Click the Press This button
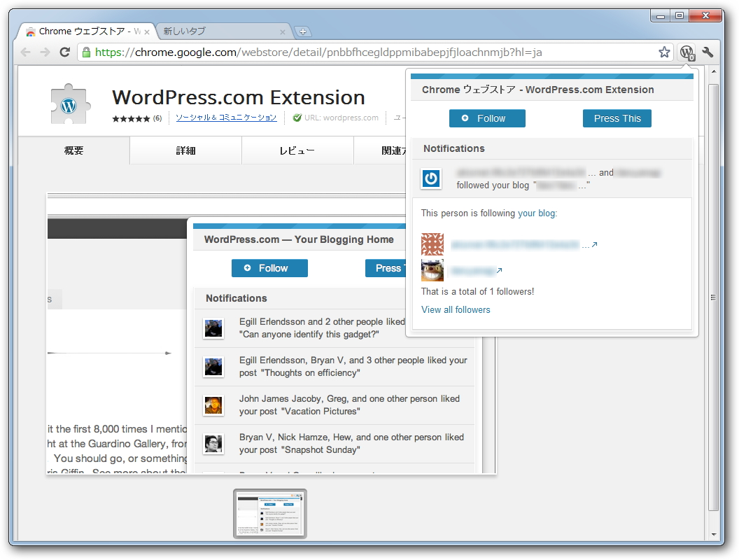The image size is (739, 560). tap(617, 118)
